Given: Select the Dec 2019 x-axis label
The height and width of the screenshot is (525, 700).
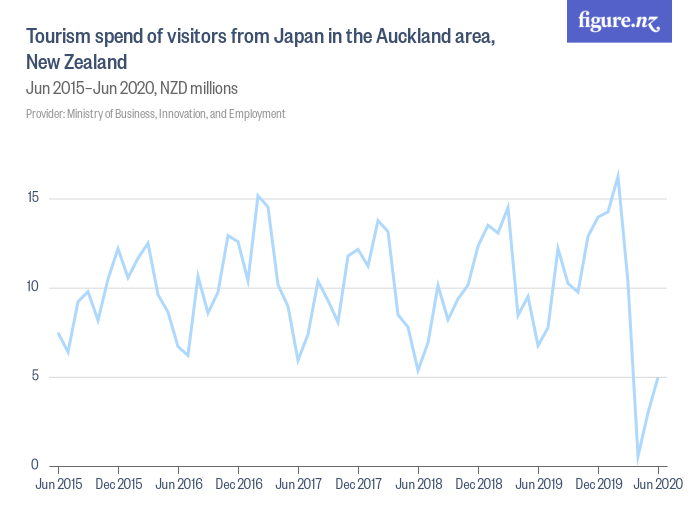Looking at the screenshot, I should (x=598, y=485).
